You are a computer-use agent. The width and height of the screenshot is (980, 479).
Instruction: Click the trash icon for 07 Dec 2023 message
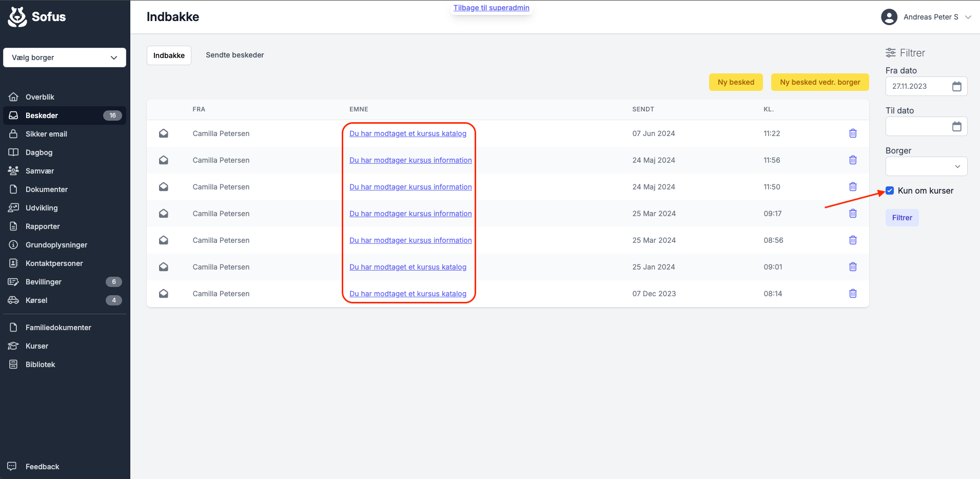853,294
